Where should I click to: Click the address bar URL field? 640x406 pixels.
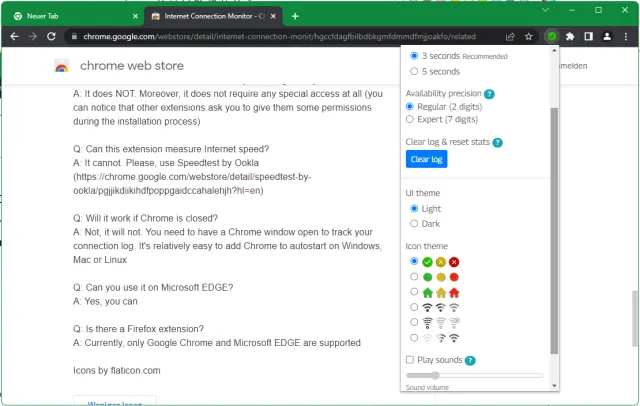(280, 37)
